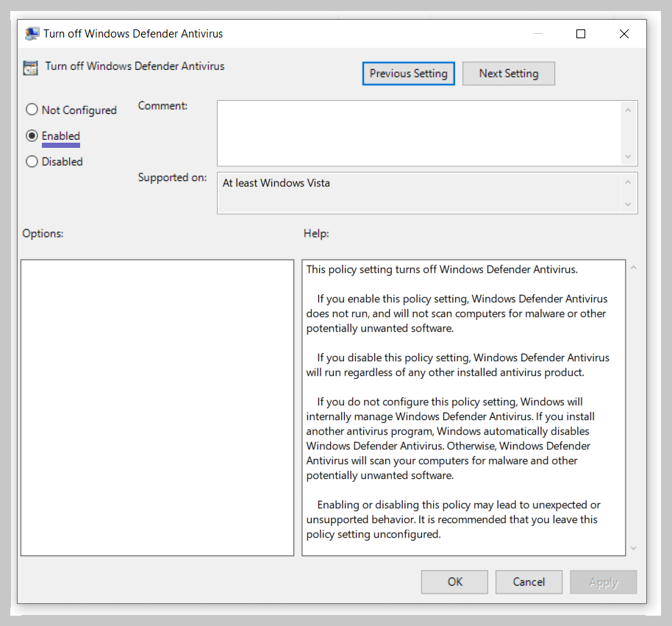Screen dimensions: 672x626
Task: Select the Enabled radio button
Action: point(32,135)
